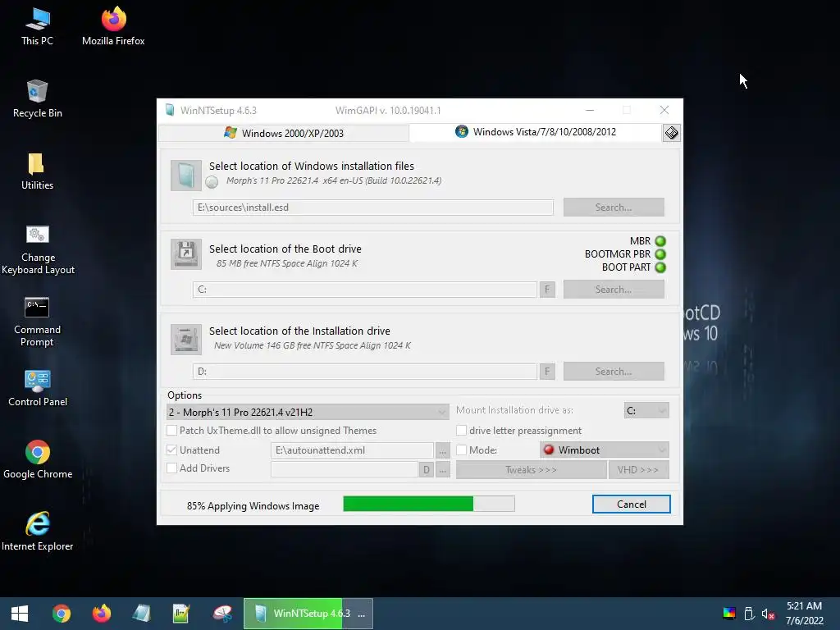The image size is (840, 630).
Task: Click the colorful display tray icon
Action: pyautogui.click(x=729, y=614)
